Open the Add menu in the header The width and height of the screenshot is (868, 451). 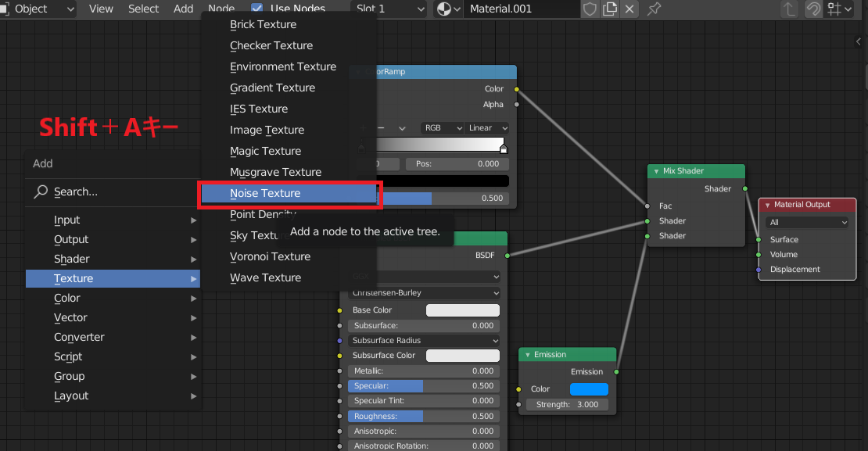pyautogui.click(x=183, y=9)
